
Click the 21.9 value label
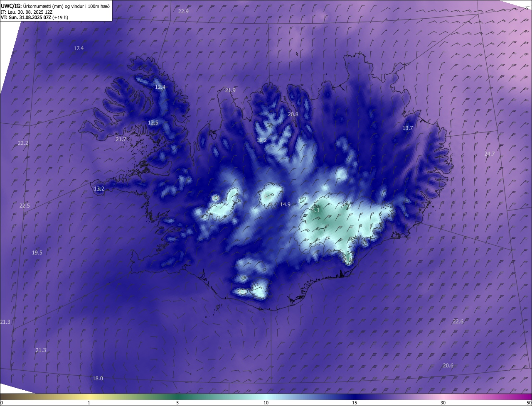[x=230, y=90]
